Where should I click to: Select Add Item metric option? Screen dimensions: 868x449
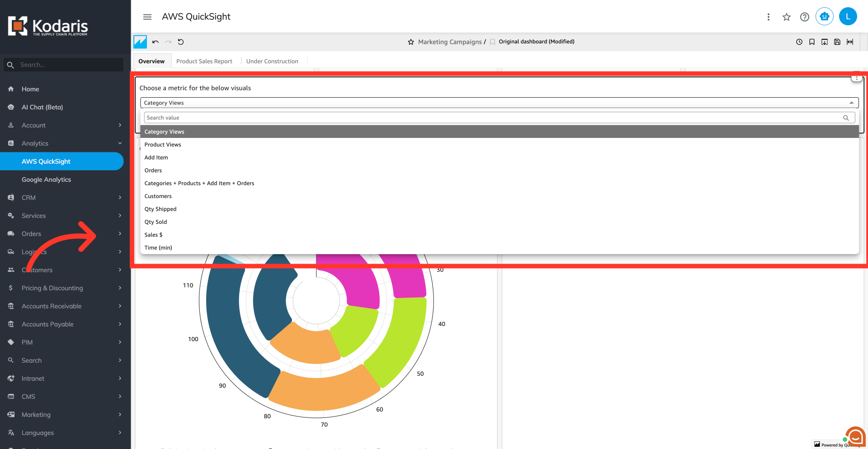499,157
